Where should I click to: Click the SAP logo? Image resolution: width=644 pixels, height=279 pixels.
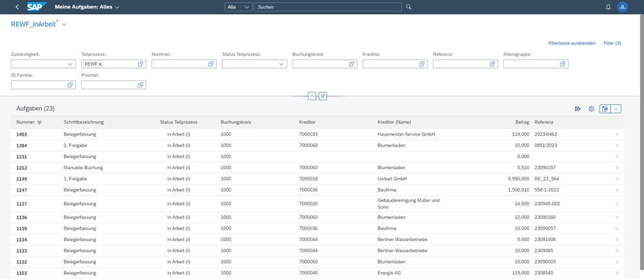(x=36, y=7)
